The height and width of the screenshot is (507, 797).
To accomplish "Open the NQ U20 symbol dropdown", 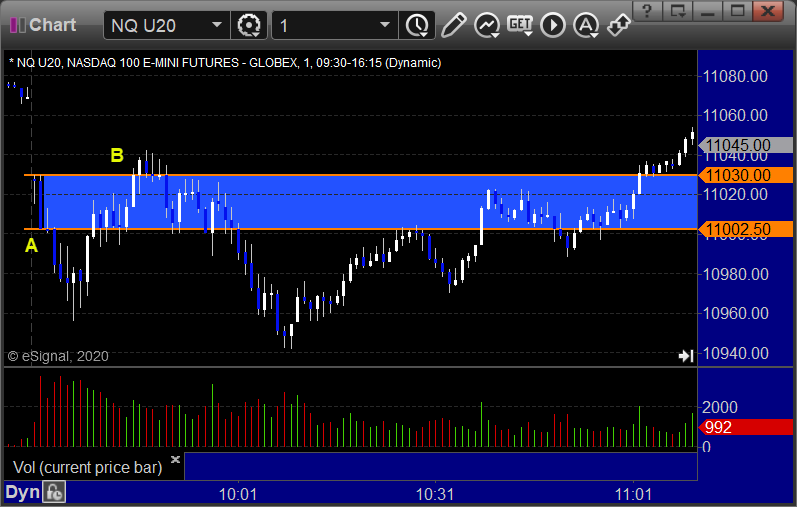I will click(x=217, y=25).
